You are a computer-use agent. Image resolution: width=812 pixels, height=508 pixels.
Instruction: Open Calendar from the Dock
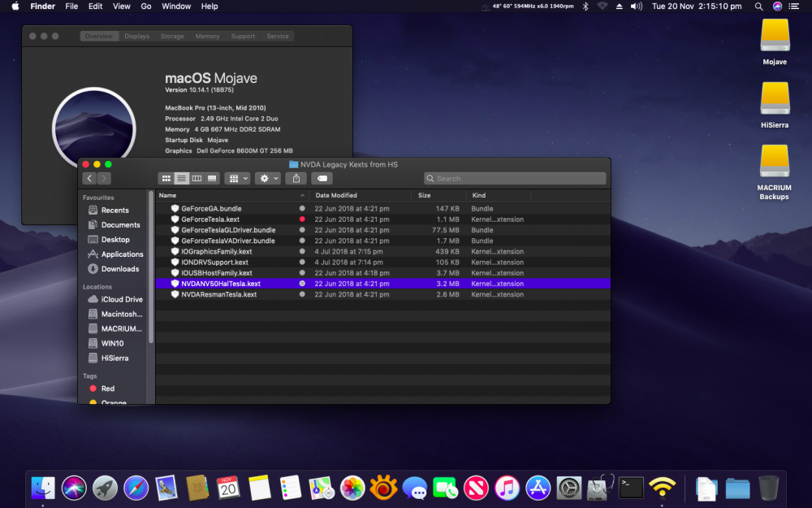228,488
